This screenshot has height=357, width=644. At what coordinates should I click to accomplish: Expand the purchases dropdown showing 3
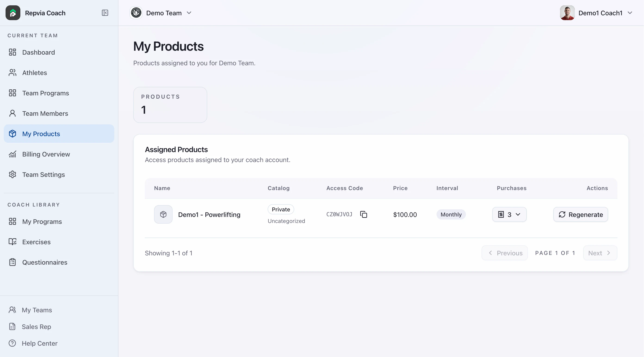click(x=509, y=214)
